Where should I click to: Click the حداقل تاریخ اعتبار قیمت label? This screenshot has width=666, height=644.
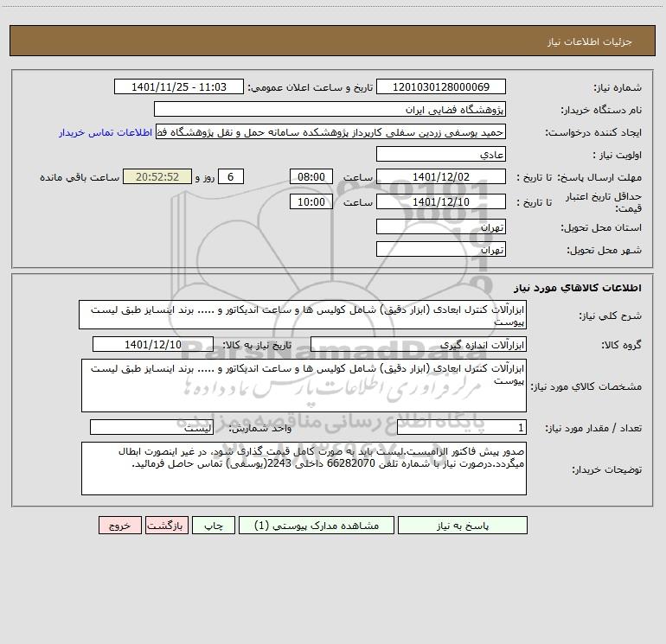[604, 202]
